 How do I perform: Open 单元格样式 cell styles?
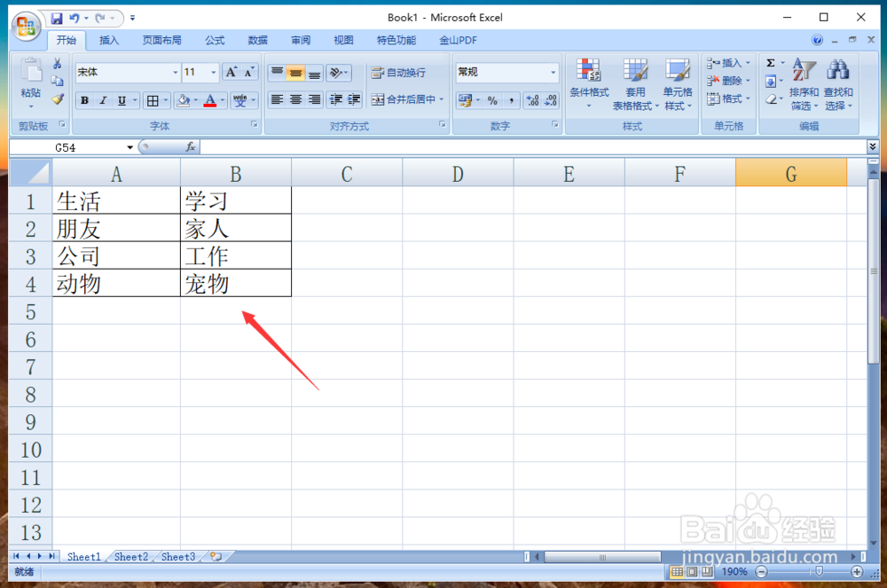tap(678, 83)
